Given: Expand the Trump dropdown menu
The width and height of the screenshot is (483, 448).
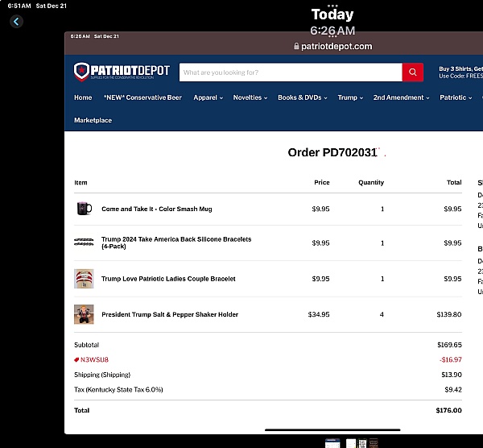Looking at the screenshot, I should (350, 97).
